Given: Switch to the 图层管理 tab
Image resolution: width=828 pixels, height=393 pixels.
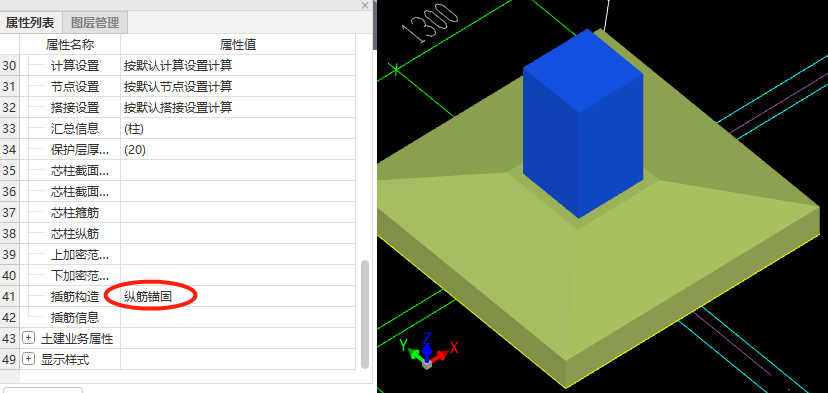Looking at the screenshot, I should (x=95, y=23).
